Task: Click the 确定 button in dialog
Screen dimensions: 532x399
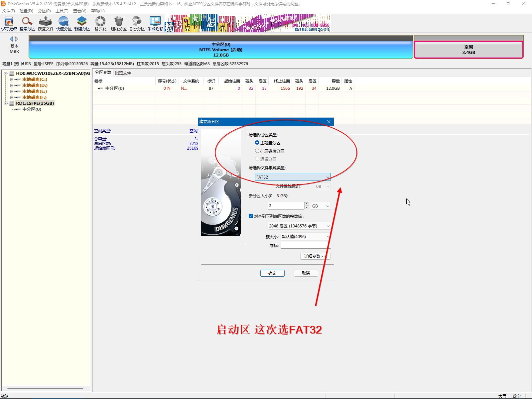Action: pyautogui.click(x=272, y=273)
